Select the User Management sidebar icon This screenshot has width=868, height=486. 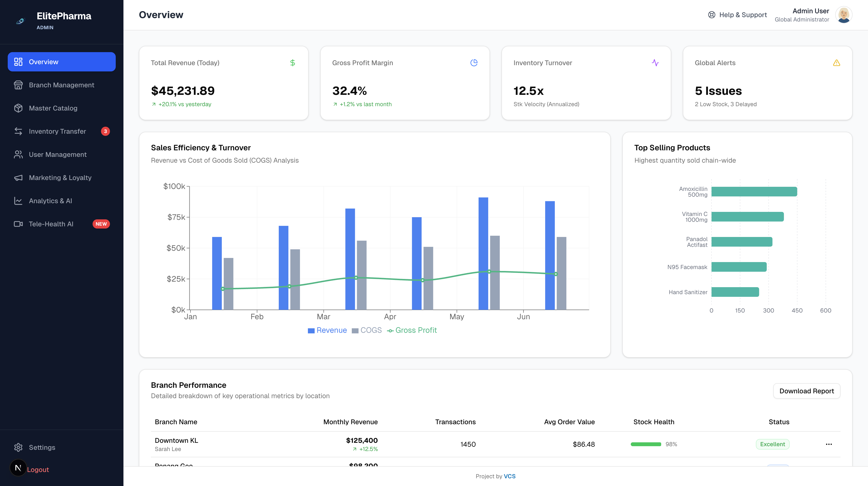(x=19, y=154)
